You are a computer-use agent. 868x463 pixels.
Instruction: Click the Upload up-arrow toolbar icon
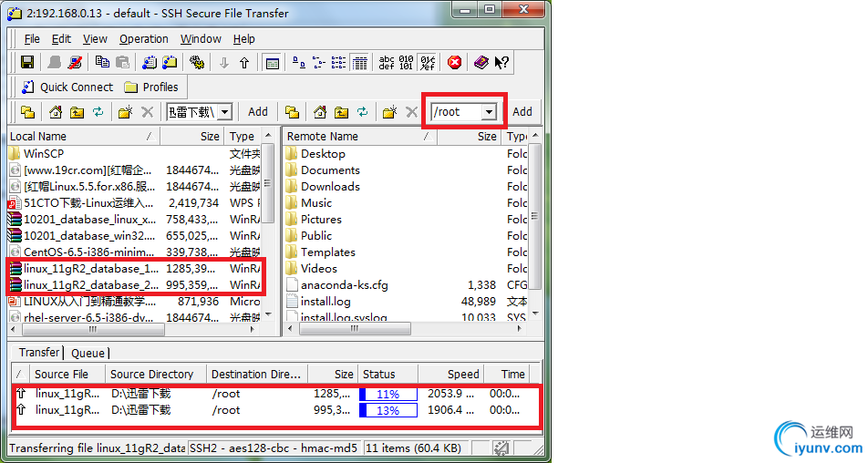(244, 63)
